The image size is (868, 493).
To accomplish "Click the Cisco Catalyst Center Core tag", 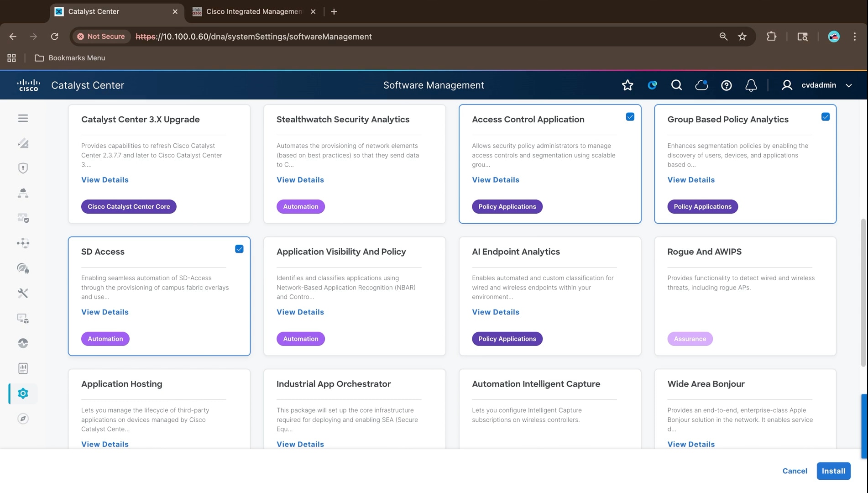I will [129, 206].
